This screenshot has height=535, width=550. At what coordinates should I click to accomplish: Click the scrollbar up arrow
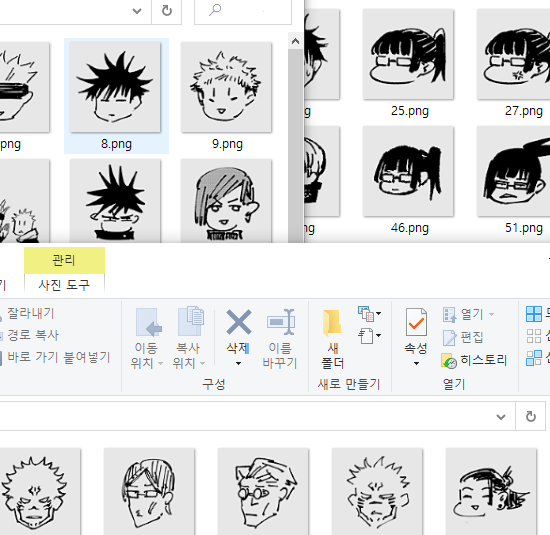pos(295,41)
